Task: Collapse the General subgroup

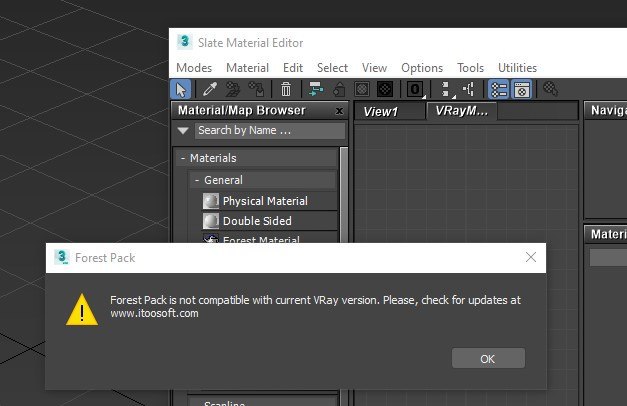Action: point(197,180)
